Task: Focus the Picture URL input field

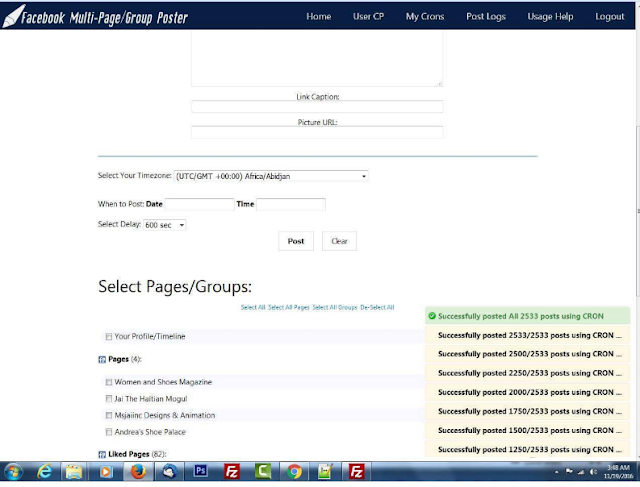Action: coord(317,132)
